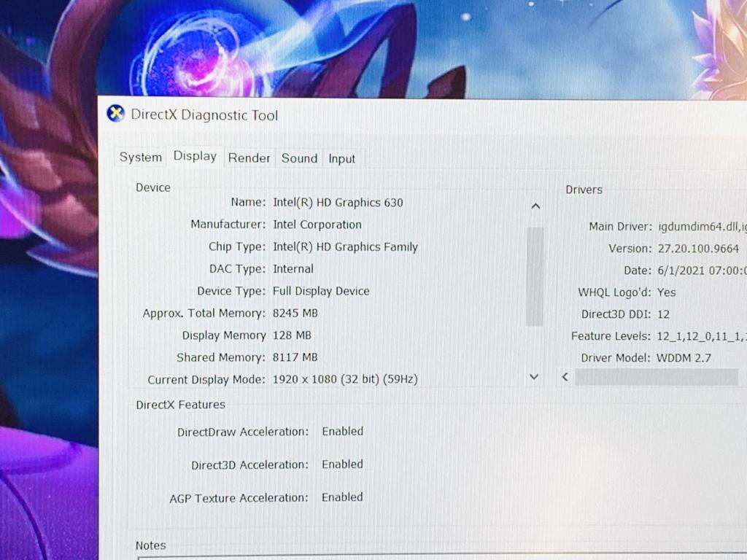The height and width of the screenshot is (560, 747).
Task: Click the Drivers list scroll left arrow
Action: [565, 377]
